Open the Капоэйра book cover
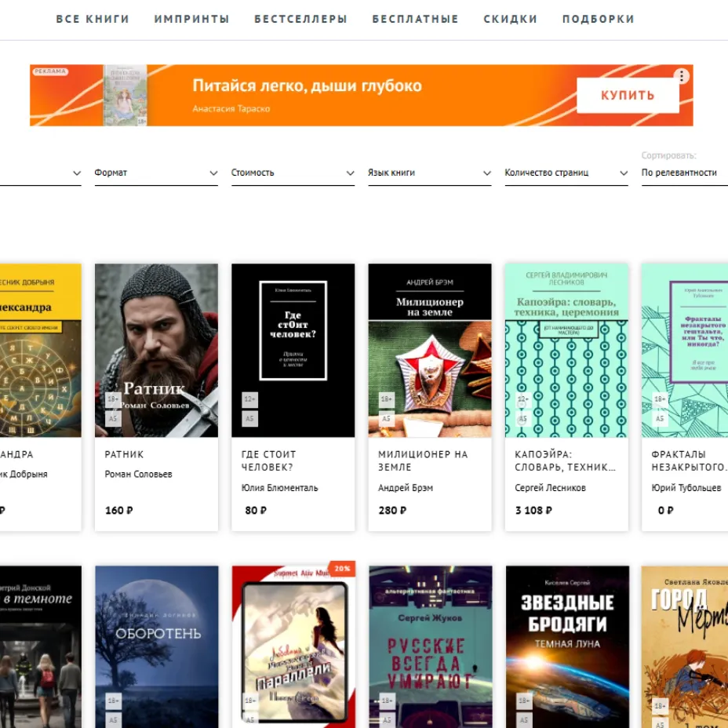 pyautogui.click(x=566, y=351)
